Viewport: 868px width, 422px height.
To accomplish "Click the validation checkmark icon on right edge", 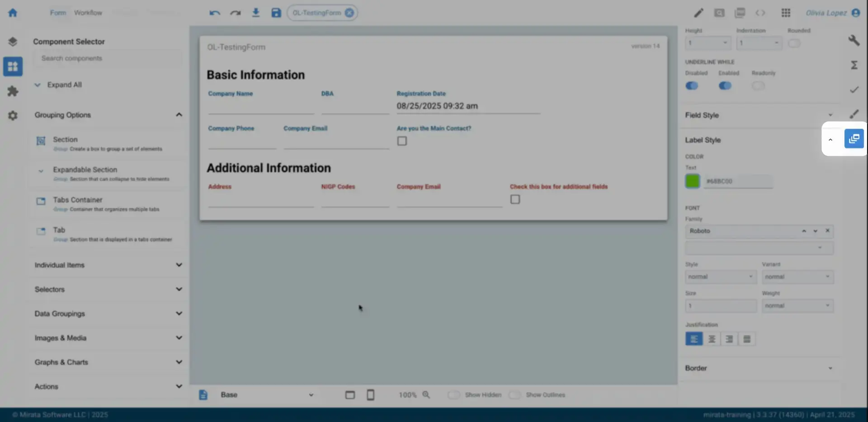I will point(854,89).
